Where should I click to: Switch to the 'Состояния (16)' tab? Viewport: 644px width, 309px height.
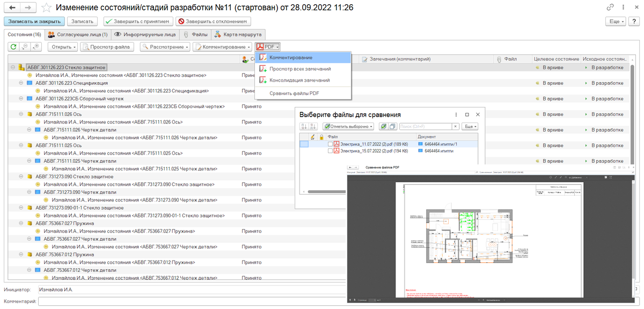pos(23,34)
